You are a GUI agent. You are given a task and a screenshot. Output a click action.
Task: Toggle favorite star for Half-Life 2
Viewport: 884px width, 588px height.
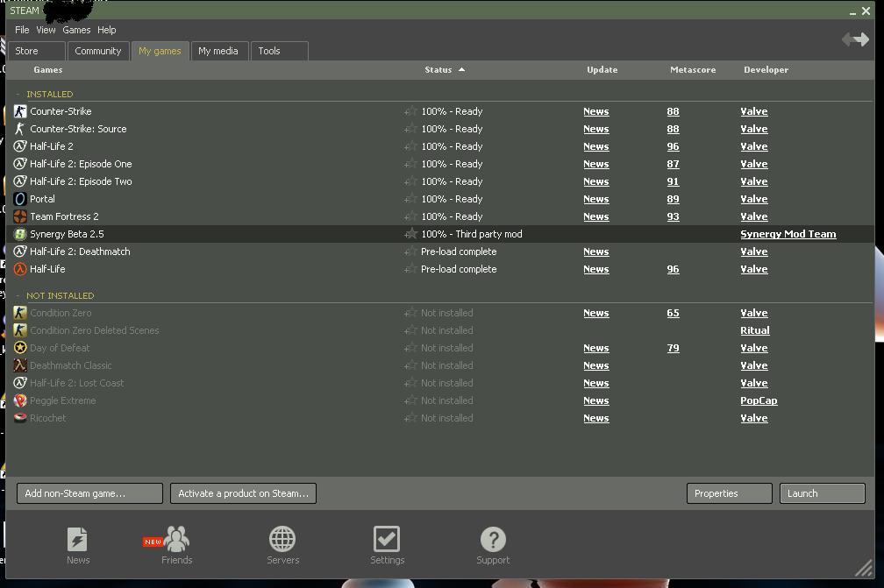(x=411, y=145)
